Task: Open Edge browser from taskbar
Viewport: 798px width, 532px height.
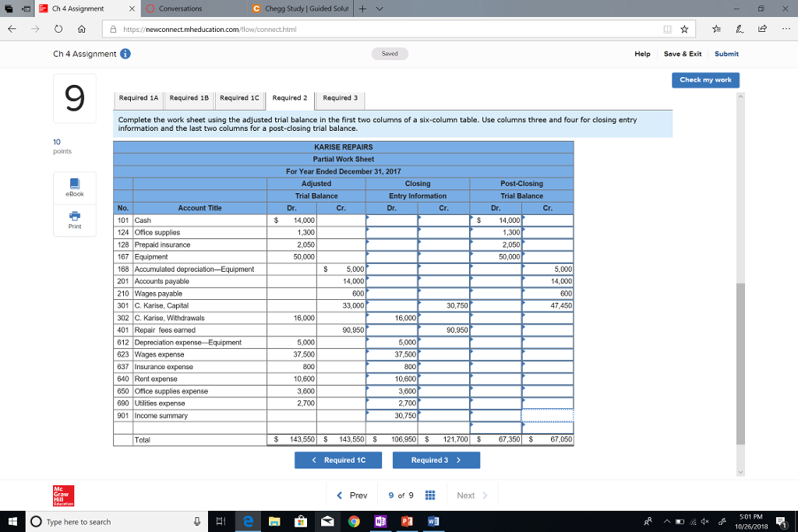Action: coord(248,522)
